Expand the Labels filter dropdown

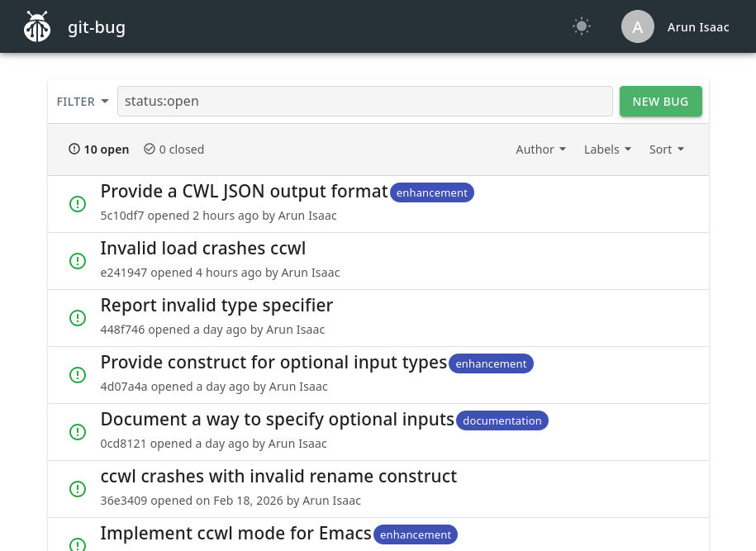point(607,150)
